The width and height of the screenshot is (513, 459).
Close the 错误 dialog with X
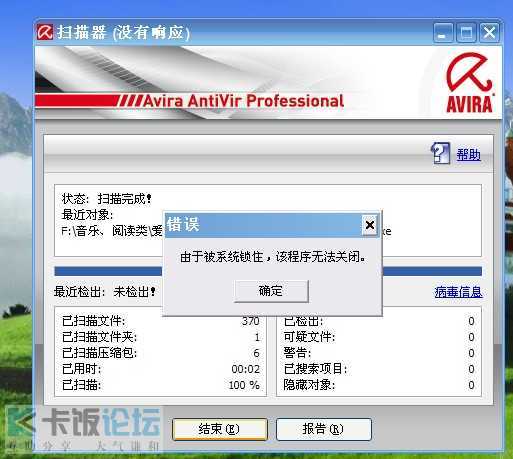(x=369, y=225)
